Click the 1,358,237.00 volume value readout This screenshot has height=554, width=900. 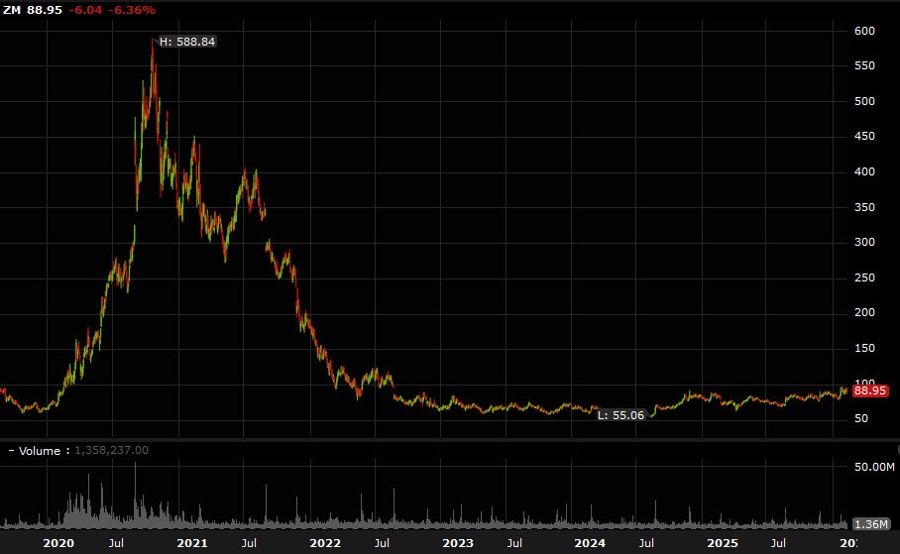click(x=112, y=450)
